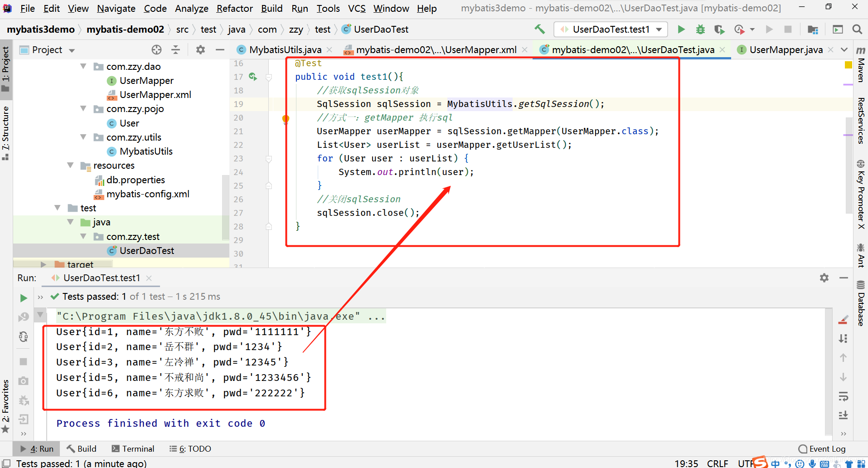Open the Favorites side tab
868x468 pixels.
(5, 406)
